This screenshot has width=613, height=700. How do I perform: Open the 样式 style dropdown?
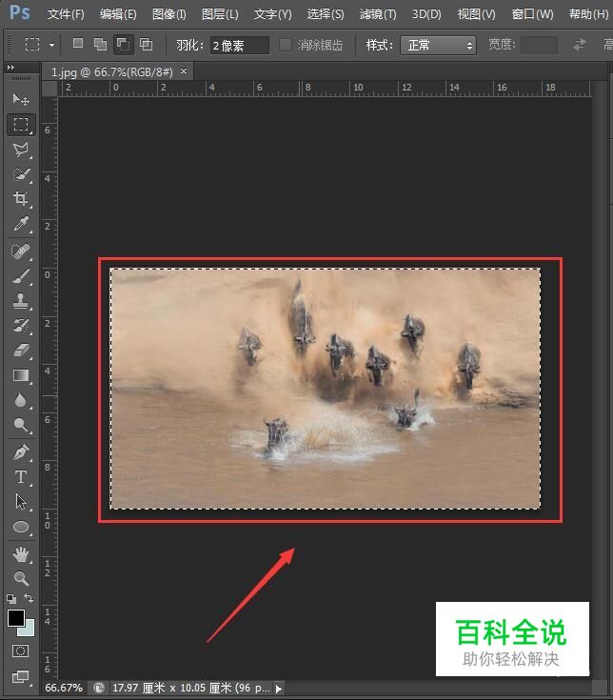click(x=439, y=45)
